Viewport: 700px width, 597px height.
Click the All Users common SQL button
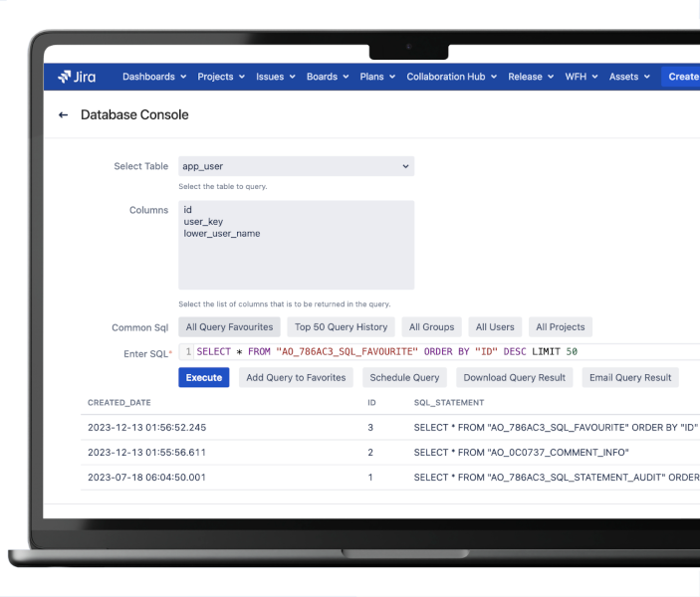point(495,326)
